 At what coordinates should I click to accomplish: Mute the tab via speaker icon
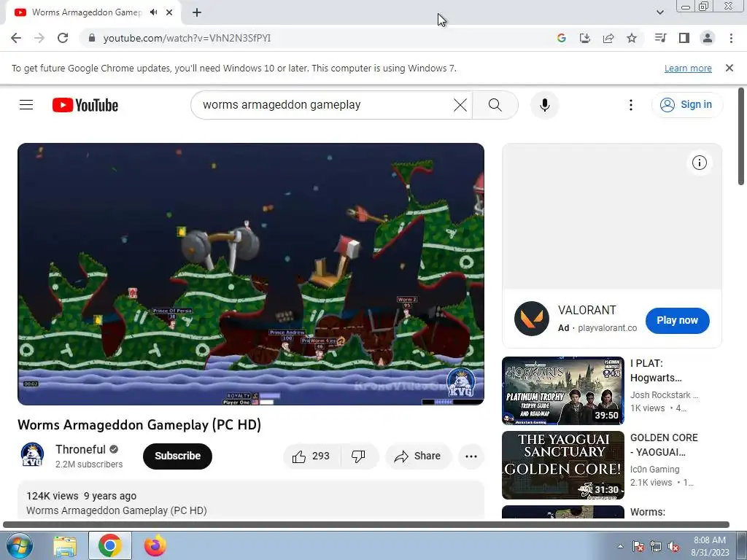[153, 12]
